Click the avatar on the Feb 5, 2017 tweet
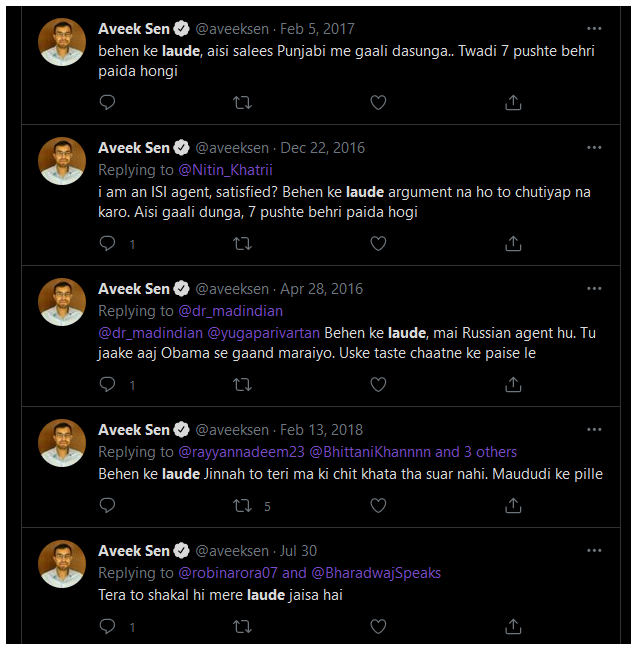Image resolution: width=637 pixels, height=650 pixels. pos(62,42)
